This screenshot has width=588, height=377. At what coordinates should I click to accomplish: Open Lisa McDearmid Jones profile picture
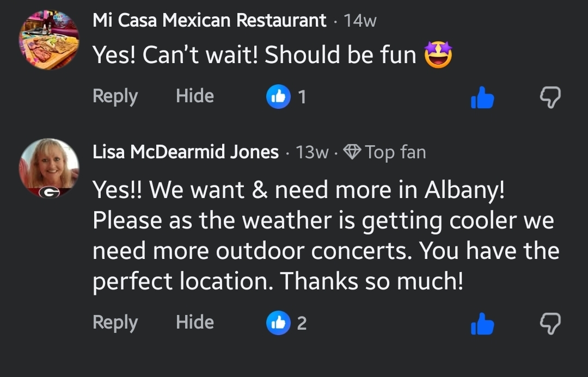point(49,168)
